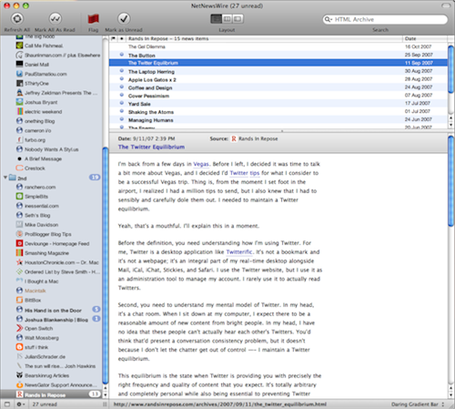Follow the Twitter tips link
455x409 pixels.
245,173
